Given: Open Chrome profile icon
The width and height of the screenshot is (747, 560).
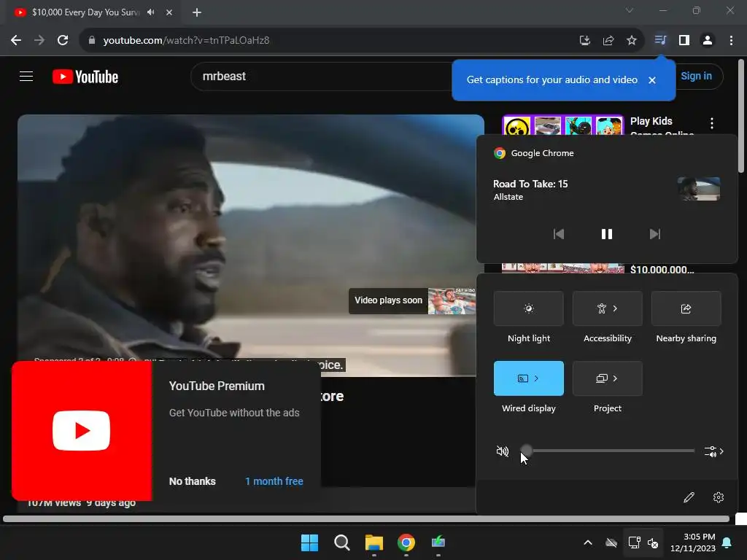Looking at the screenshot, I should pos(708,41).
